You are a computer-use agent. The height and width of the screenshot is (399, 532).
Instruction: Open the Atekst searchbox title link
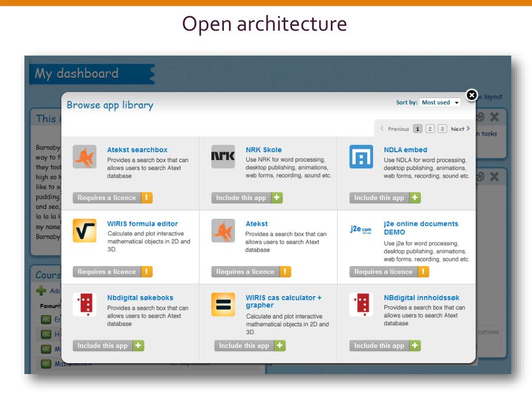pos(137,150)
